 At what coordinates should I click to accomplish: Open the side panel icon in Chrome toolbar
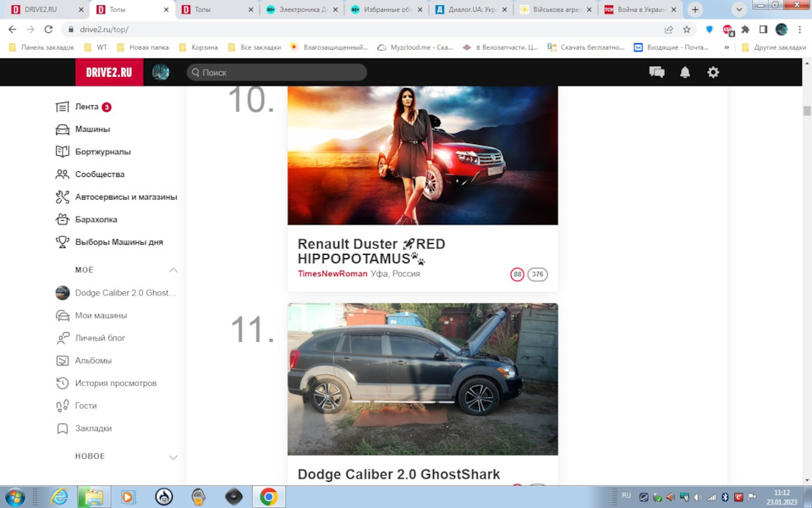coord(763,30)
